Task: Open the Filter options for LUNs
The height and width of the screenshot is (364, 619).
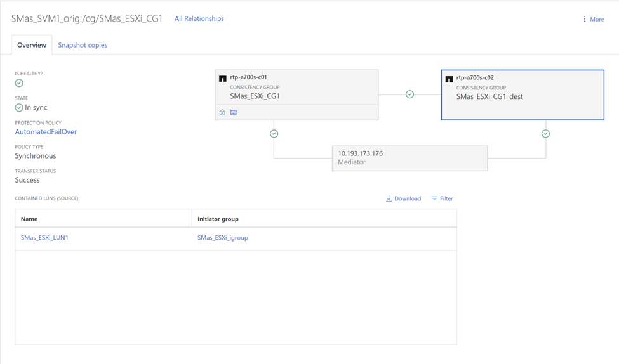Action: click(442, 198)
